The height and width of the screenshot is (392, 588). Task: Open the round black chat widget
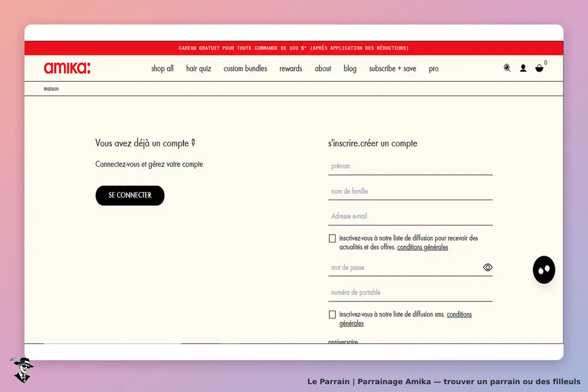544,270
